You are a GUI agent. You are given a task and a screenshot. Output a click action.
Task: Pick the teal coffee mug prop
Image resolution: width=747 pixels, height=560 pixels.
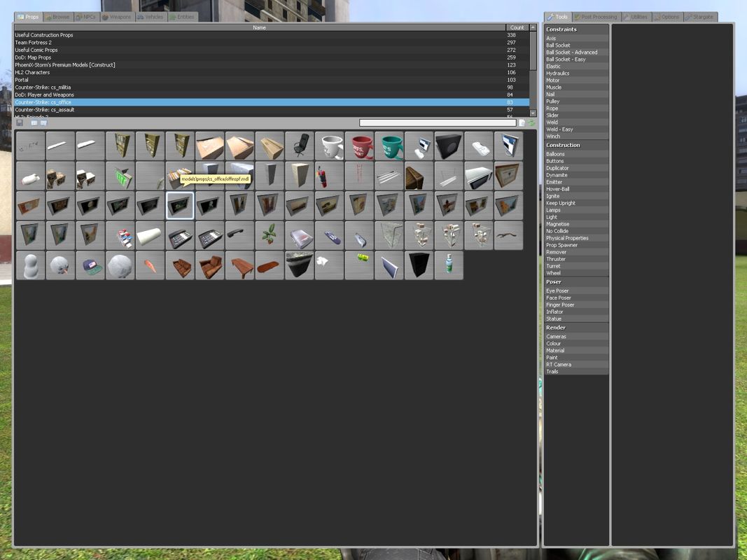(389, 146)
